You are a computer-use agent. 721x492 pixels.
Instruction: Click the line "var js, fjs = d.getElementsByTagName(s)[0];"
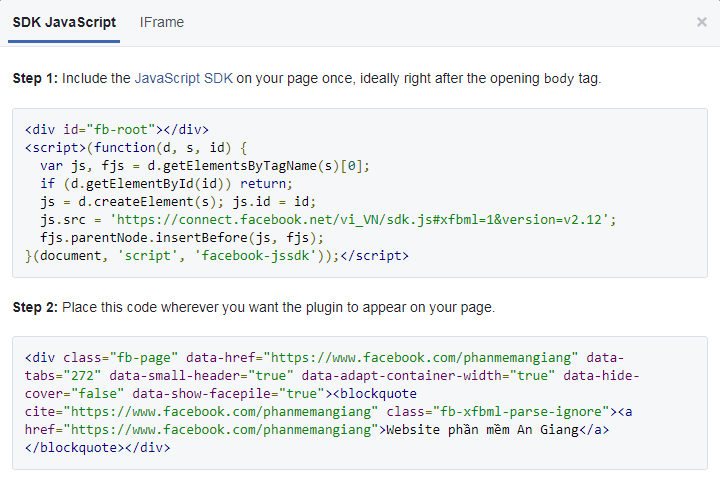tap(205, 166)
